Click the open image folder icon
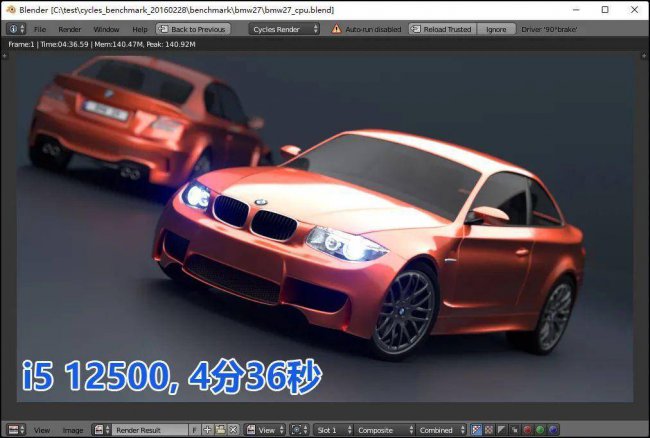 click(x=221, y=430)
